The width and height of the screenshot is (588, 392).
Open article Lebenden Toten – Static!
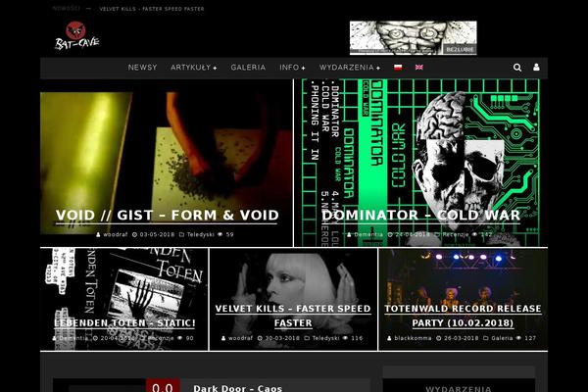click(x=124, y=323)
